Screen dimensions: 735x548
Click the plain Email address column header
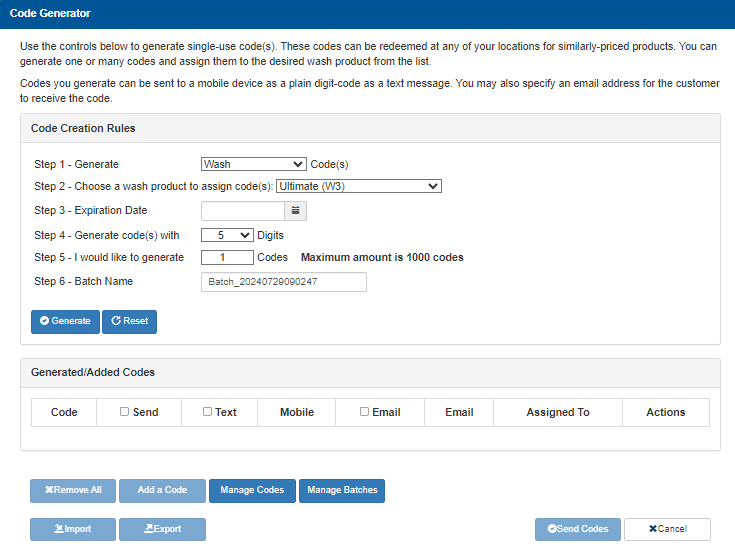(459, 412)
